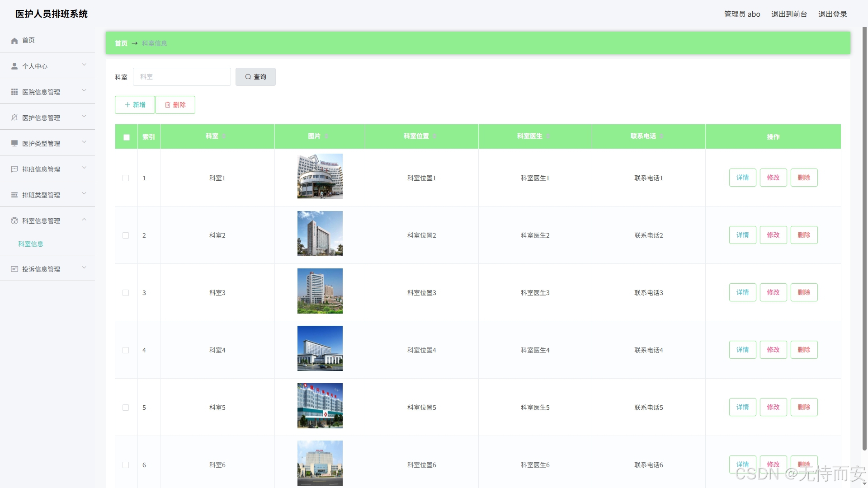Viewport: 868px width, 488px height.
Task: Open the 科室信息 submenu item
Action: click(31, 244)
